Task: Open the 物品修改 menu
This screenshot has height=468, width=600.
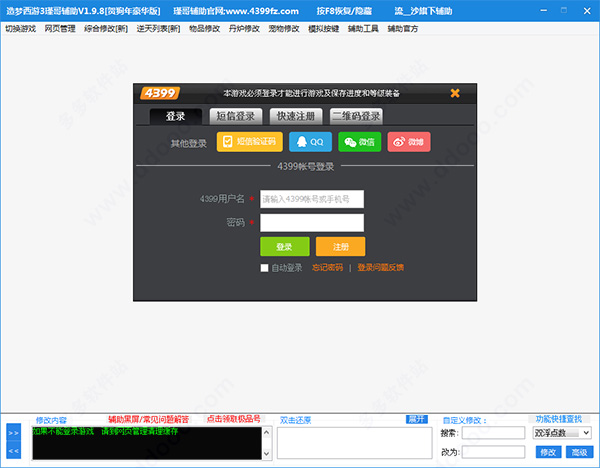Action: (x=205, y=29)
